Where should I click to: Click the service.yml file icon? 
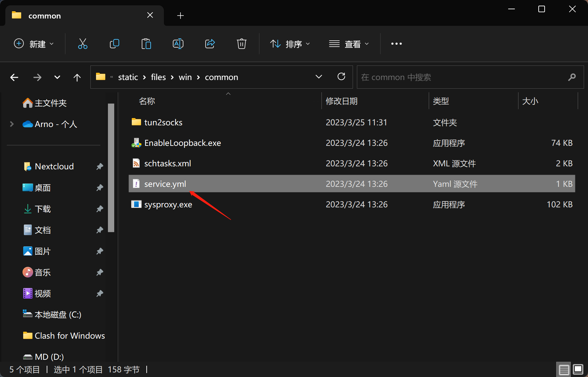[136, 184]
